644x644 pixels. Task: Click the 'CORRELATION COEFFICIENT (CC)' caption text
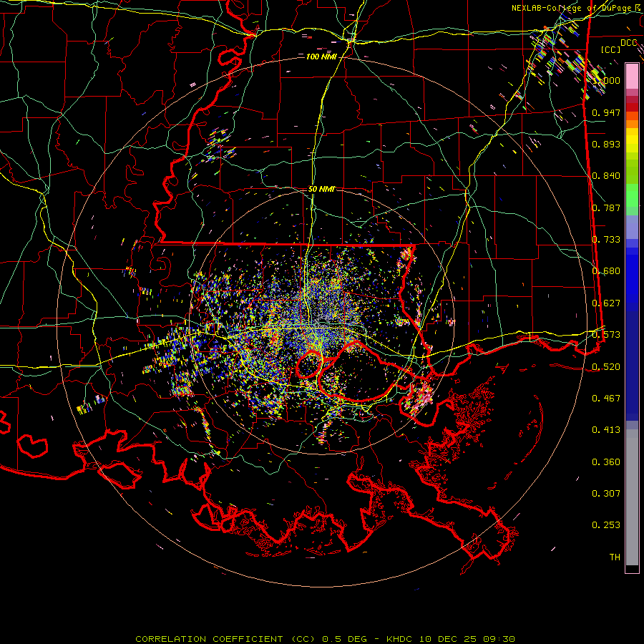pyautogui.click(x=226, y=639)
